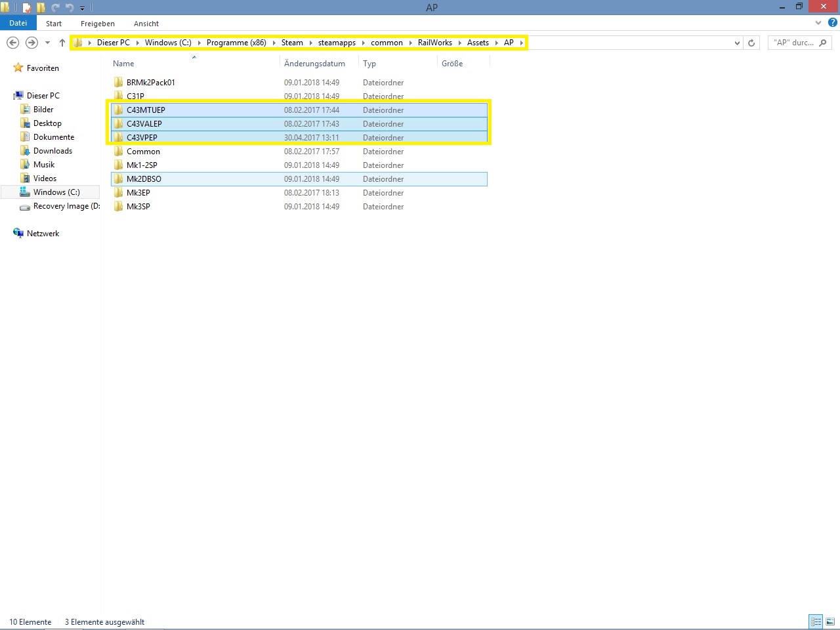This screenshot has height=630, width=840.
Task: Click the Mk1-2SP folder icon
Action: 118,165
